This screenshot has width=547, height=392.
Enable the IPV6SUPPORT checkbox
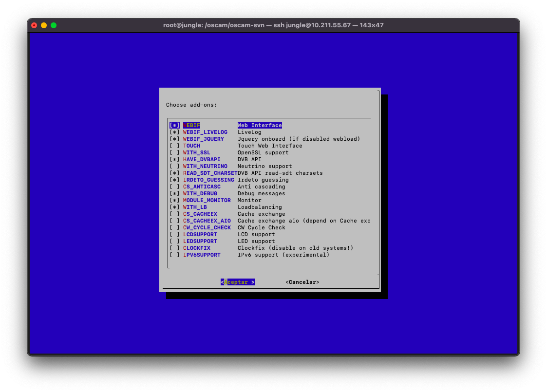174,255
